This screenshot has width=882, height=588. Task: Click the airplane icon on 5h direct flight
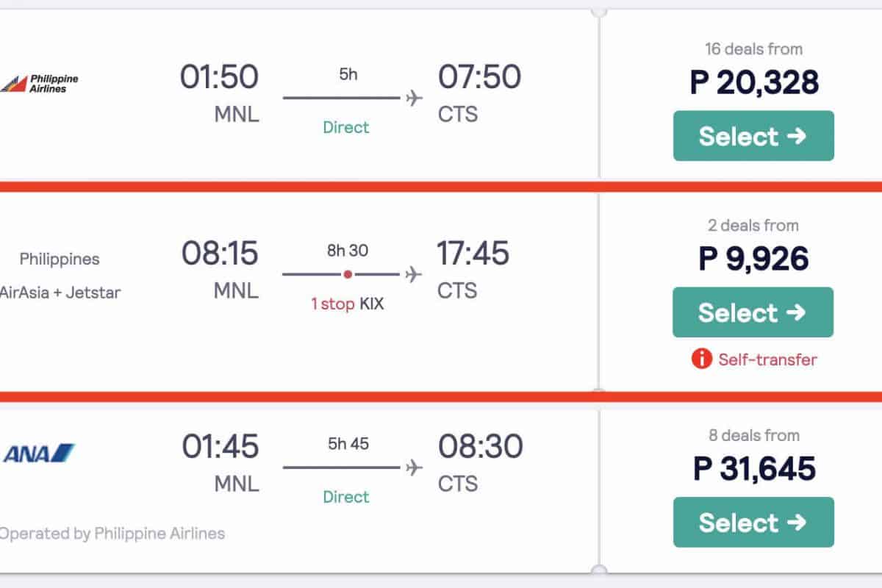[x=415, y=98]
